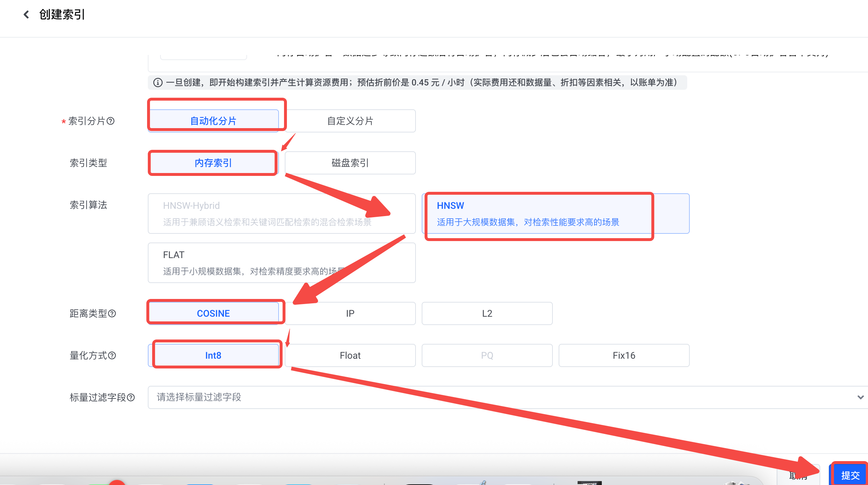Select the HNSW algorithm card
This screenshot has width=868, height=485.
click(x=556, y=214)
